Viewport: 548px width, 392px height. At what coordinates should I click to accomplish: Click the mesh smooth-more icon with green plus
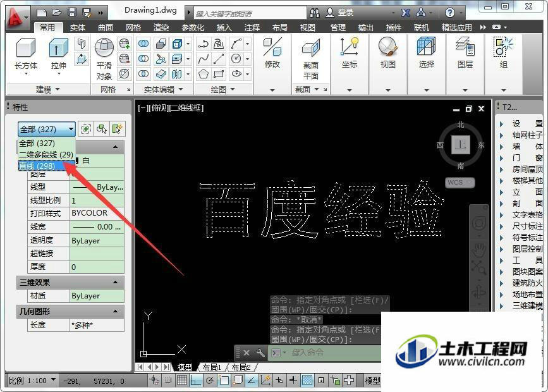(x=125, y=44)
